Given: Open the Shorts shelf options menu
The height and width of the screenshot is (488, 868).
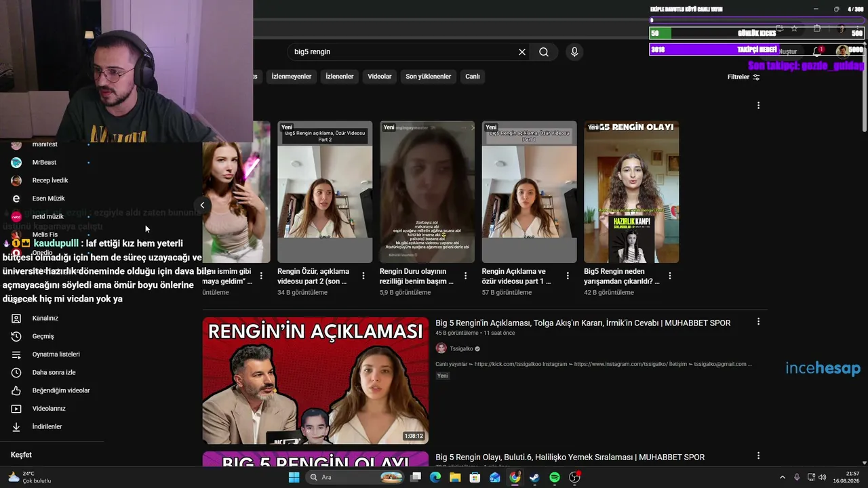Looking at the screenshot, I should (758, 105).
